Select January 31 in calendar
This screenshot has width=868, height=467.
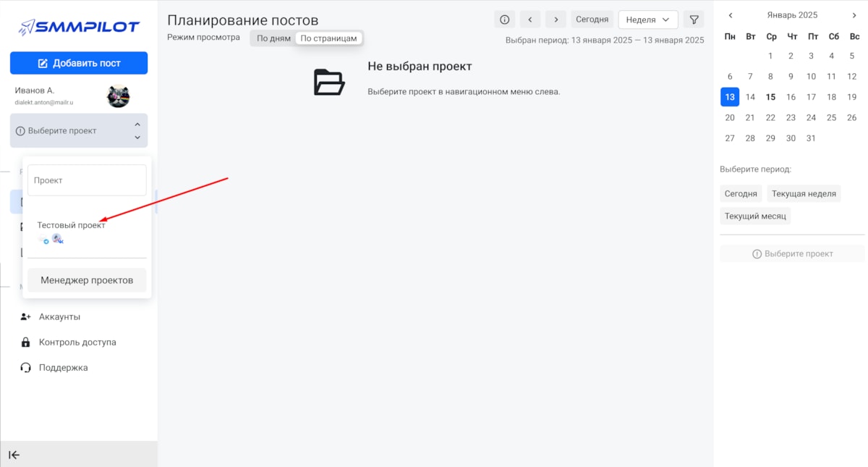click(811, 138)
